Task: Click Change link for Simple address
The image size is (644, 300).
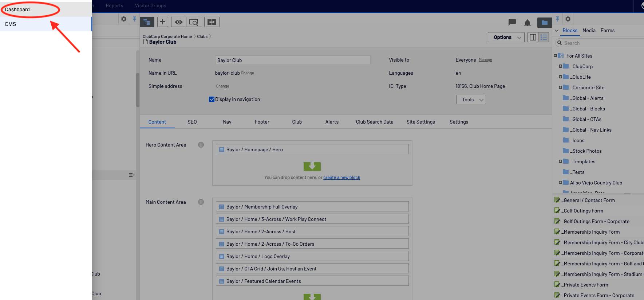Action: coord(222,86)
